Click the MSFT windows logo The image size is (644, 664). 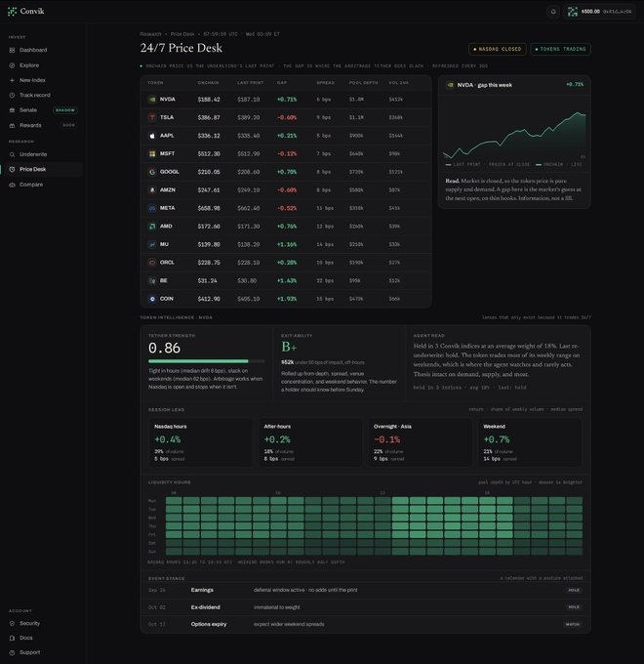(x=152, y=153)
